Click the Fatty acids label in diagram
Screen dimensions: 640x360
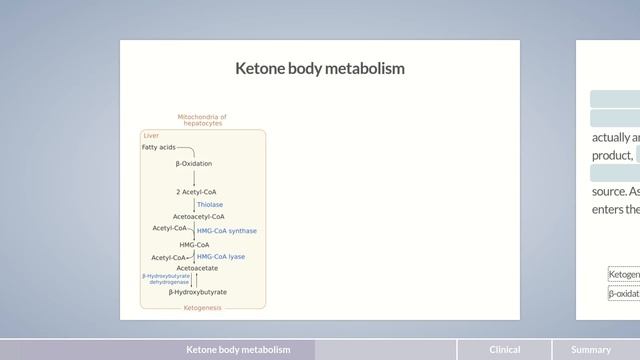(158, 147)
